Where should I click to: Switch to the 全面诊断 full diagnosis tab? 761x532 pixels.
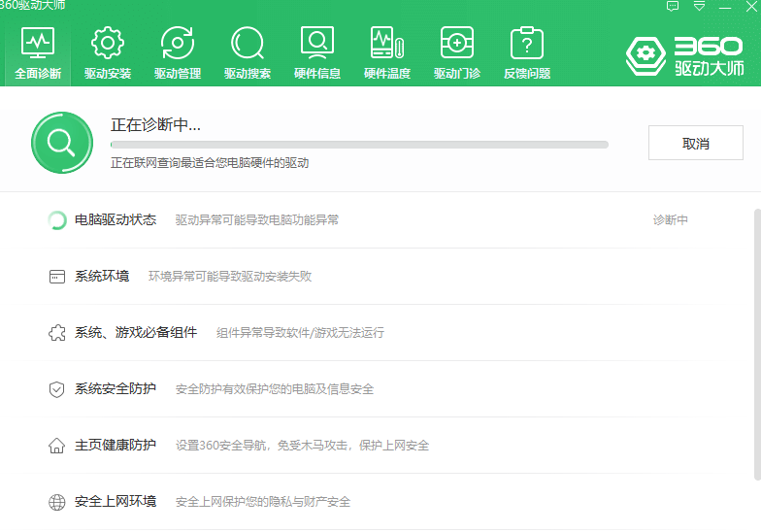(37, 53)
